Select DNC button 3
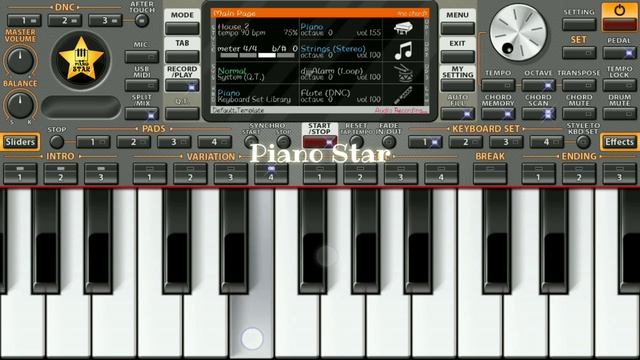 105,20
